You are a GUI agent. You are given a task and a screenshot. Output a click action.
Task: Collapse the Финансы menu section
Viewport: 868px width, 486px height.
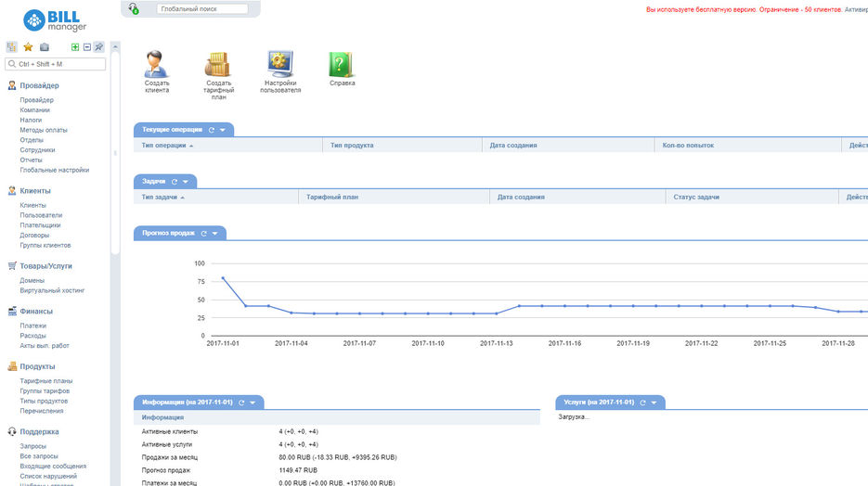point(36,312)
